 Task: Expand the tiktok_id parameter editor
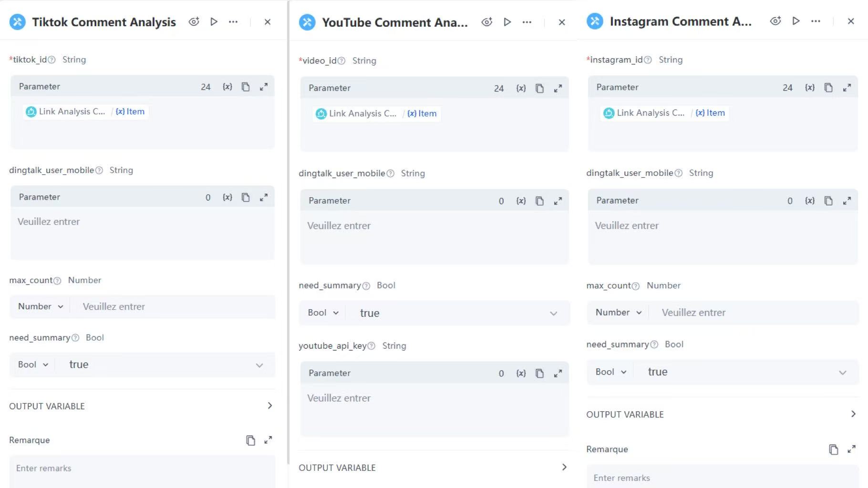264,87
